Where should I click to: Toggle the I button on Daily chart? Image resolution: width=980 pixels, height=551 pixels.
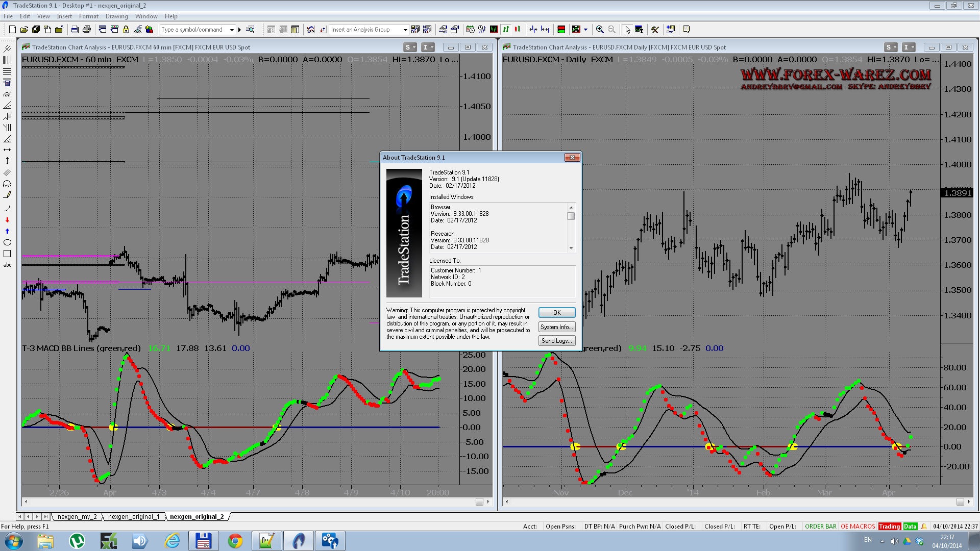[x=906, y=47]
